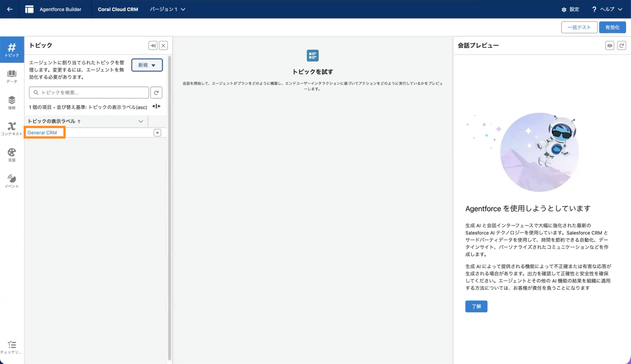Click the question mark help icon

[x=594, y=9]
